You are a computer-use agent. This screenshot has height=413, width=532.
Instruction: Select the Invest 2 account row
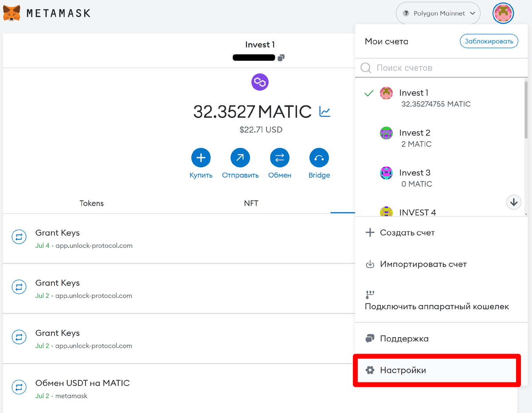tap(439, 137)
